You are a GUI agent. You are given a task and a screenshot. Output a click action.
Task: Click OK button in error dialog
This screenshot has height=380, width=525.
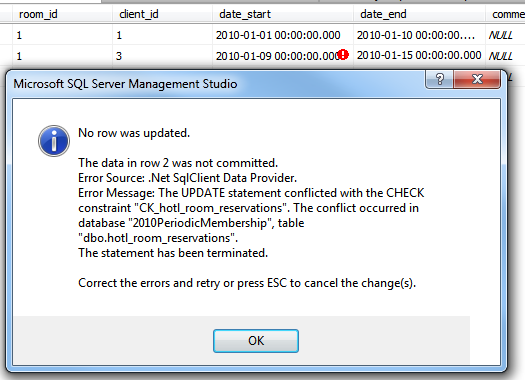point(256,340)
